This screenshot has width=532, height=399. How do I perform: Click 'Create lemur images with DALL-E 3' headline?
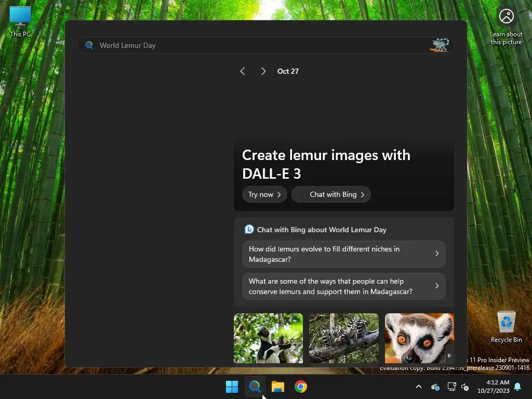(x=326, y=165)
